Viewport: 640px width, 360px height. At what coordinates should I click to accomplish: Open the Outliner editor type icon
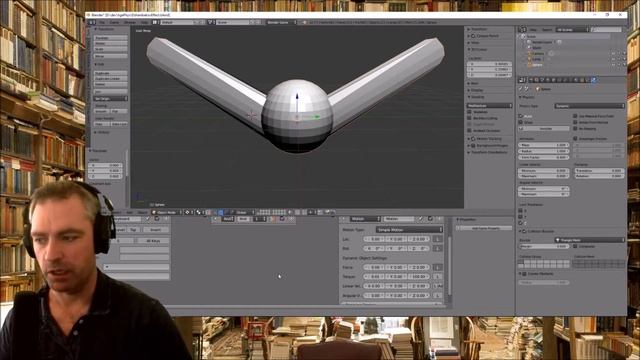point(522,29)
